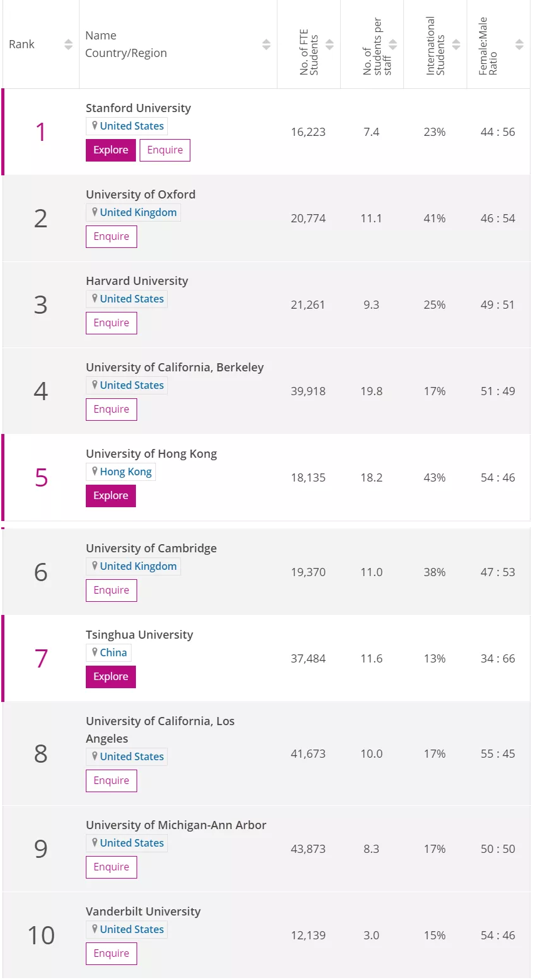Click Stanford's United States location tag
Screen dimensions: 533x980
[x=127, y=126]
